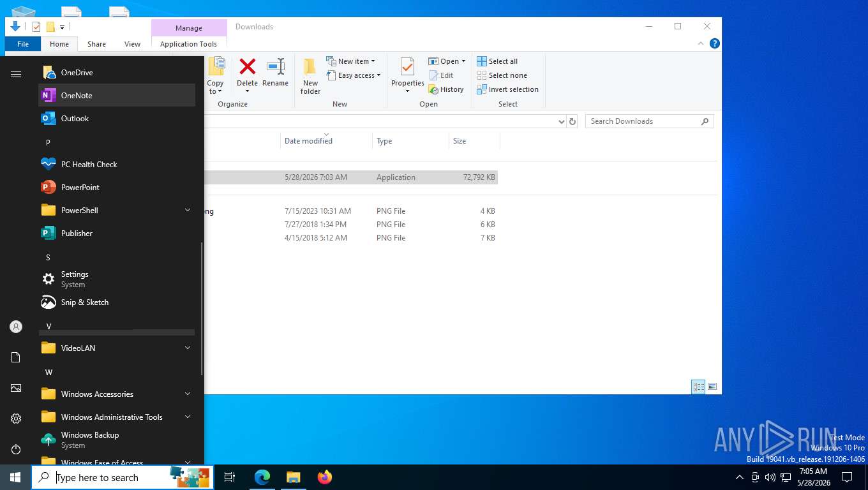
Task: Open the New item dropdown
Action: (x=350, y=61)
